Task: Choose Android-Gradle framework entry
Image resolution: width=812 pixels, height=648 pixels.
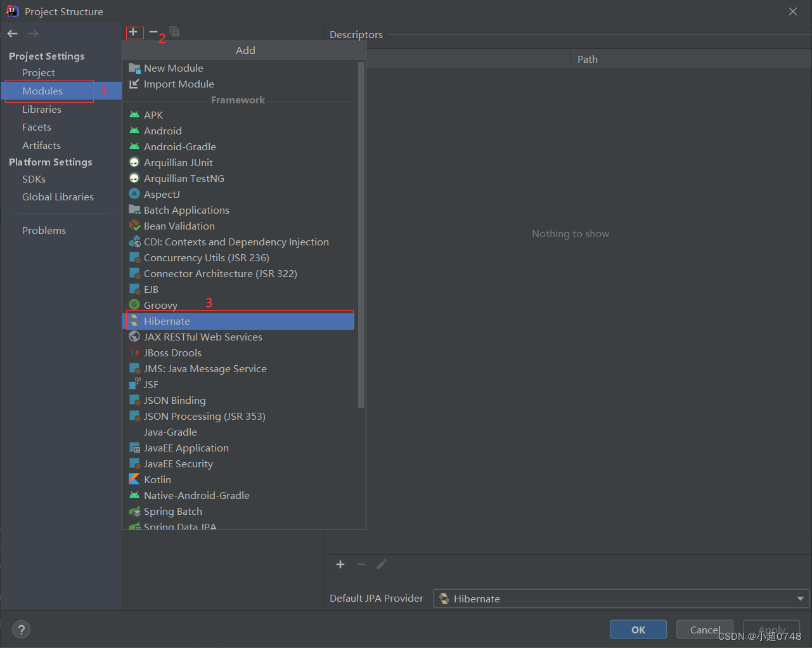Action: [x=238, y=146]
